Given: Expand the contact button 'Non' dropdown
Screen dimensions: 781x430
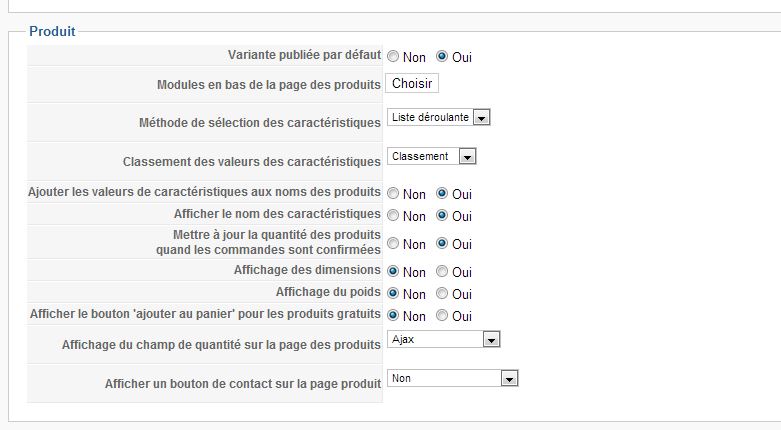Looking at the screenshot, I should point(453,378).
